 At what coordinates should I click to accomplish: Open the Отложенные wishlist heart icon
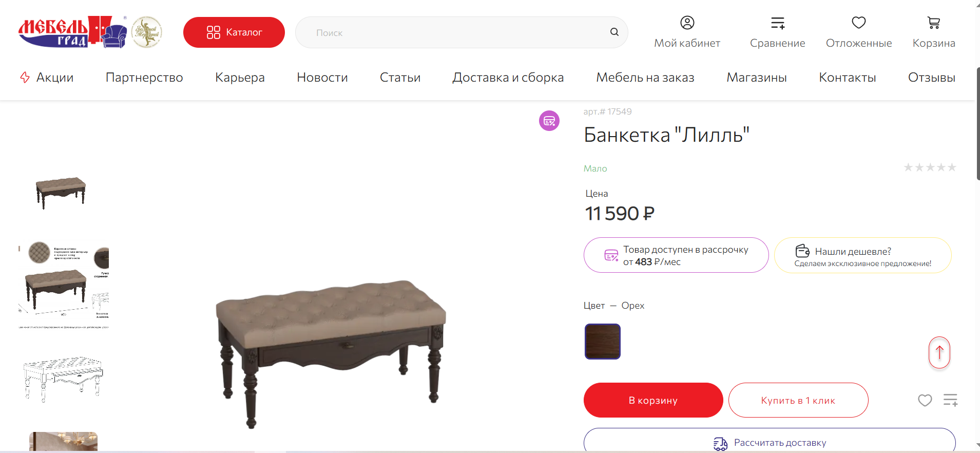pyautogui.click(x=859, y=23)
